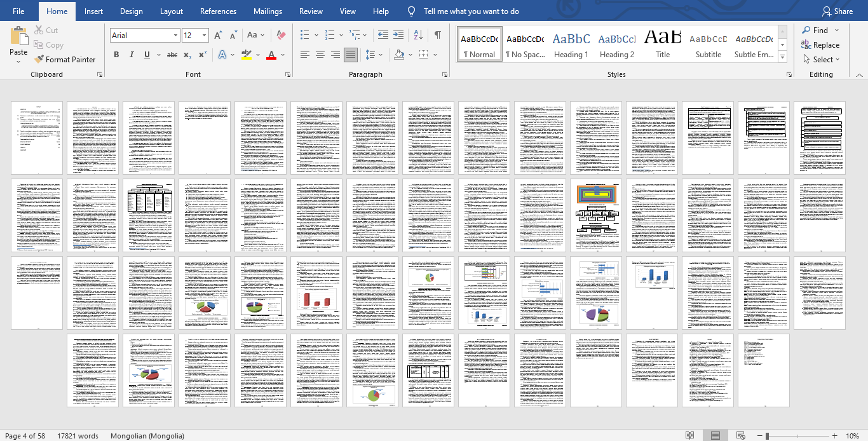Image resolution: width=868 pixels, height=441 pixels.
Task: Apply the Heading 1 style
Action: [571, 44]
